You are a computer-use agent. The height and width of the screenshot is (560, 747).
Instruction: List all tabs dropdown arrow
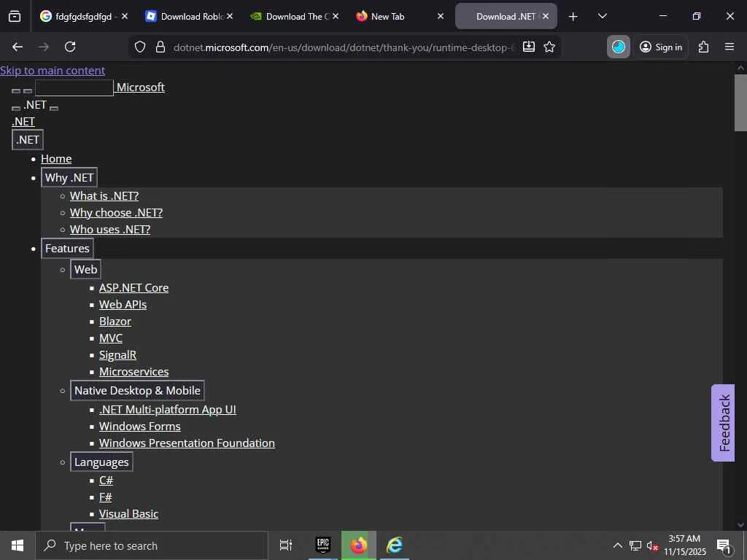[x=602, y=17]
